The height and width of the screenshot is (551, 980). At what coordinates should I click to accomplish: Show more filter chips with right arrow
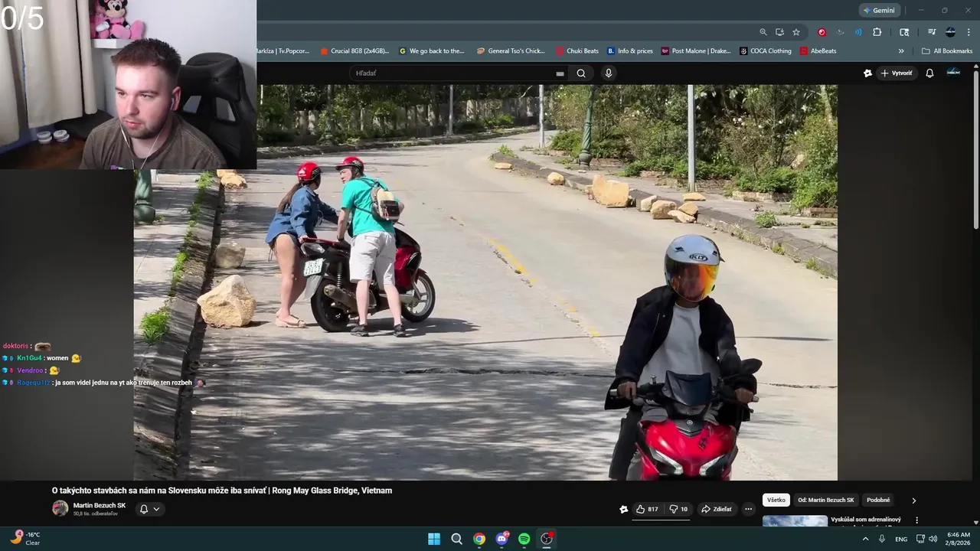[913, 500]
